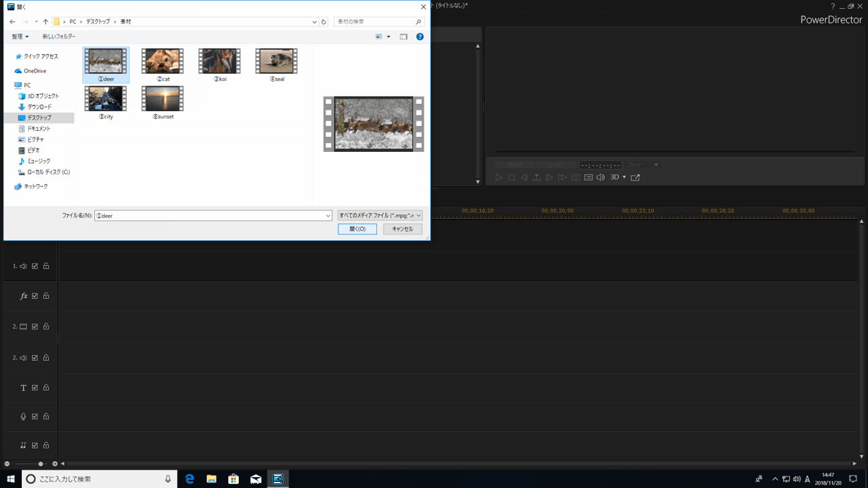Viewport: 868px width, 488px height.
Task: Undock the preview window icon
Action: [635, 178]
